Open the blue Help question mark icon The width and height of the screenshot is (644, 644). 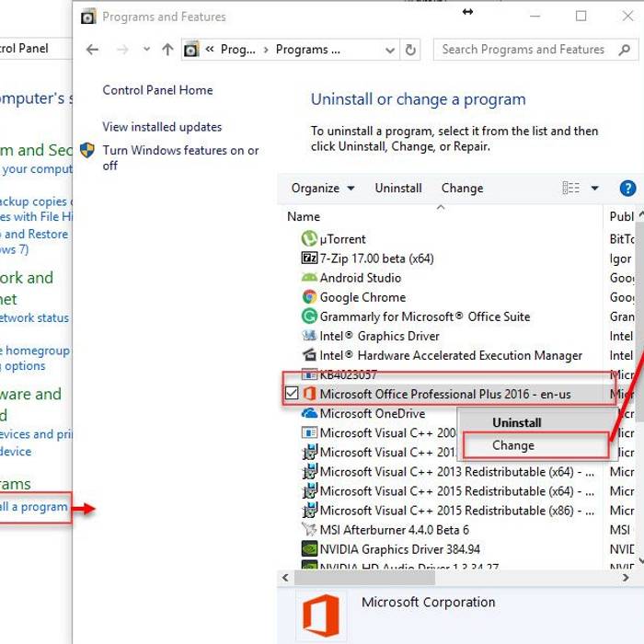(628, 189)
